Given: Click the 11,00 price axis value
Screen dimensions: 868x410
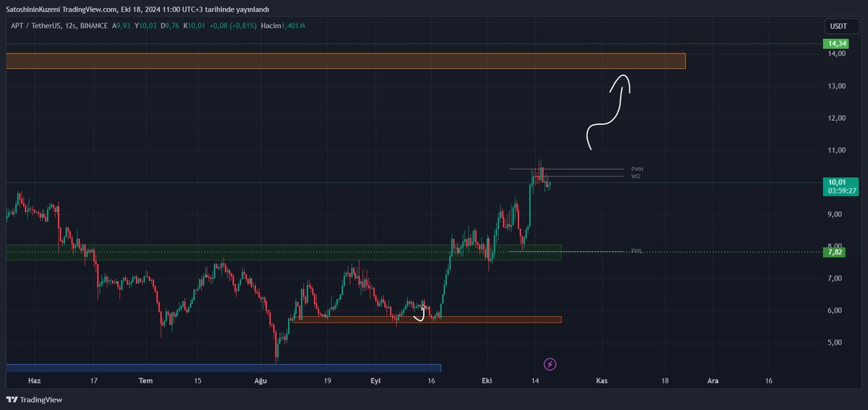Looking at the screenshot, I should point(837,150).
